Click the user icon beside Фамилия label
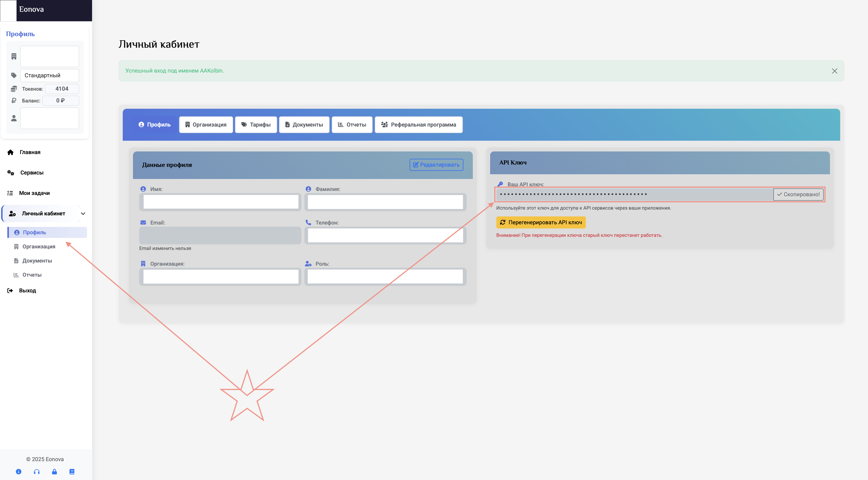Screen dimensions: 868x480 (308, 189)
